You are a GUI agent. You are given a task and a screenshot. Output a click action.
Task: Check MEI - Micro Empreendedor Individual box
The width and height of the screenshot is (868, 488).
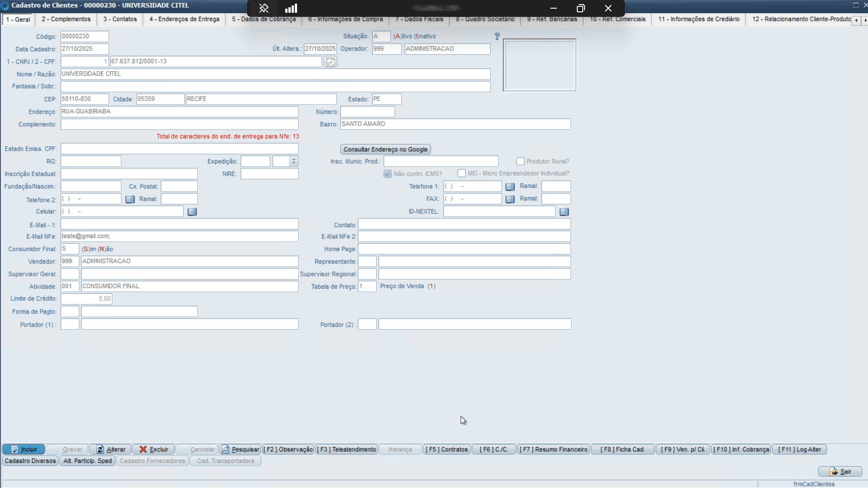click(462, 173)
